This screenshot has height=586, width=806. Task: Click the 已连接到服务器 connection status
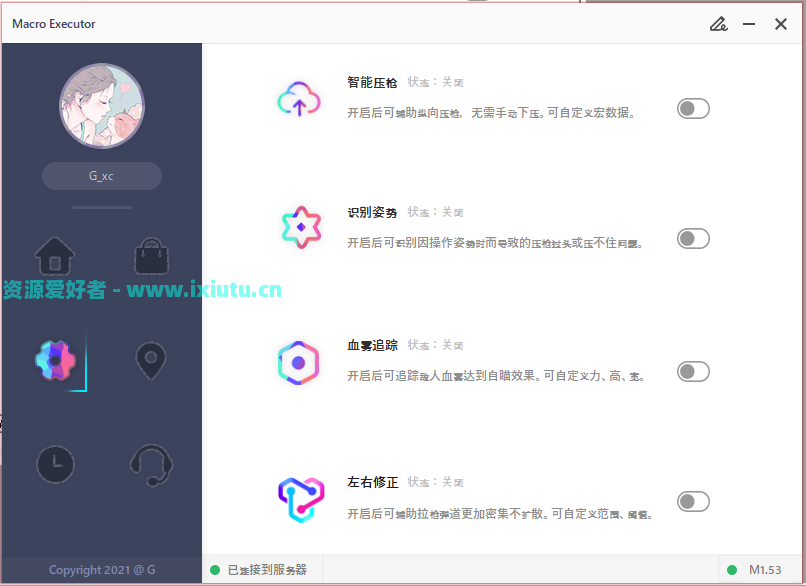click(259, 570)
